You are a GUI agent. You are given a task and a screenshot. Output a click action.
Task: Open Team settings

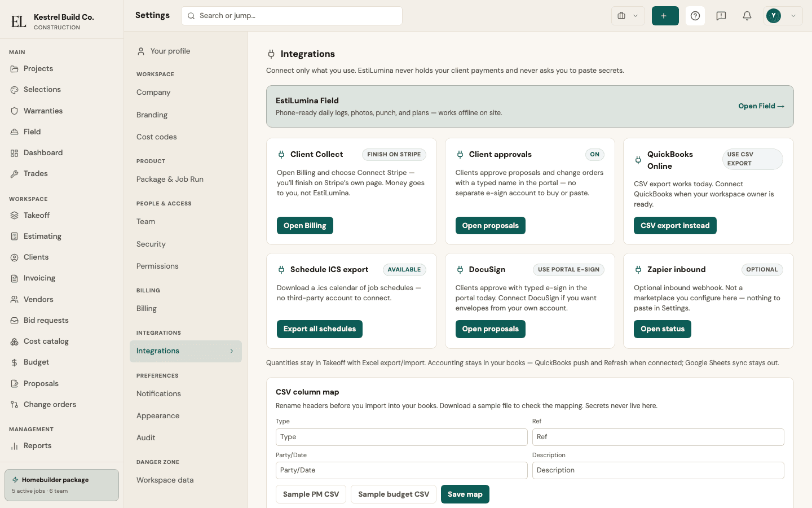coord(186,222)
